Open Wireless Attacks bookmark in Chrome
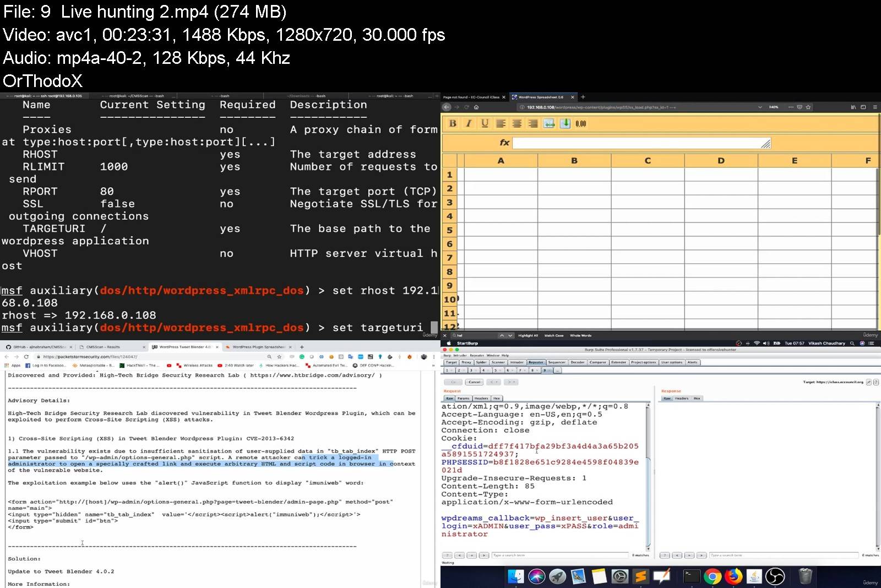This screenshot has height=588, width=881. [x=194, y=366]
